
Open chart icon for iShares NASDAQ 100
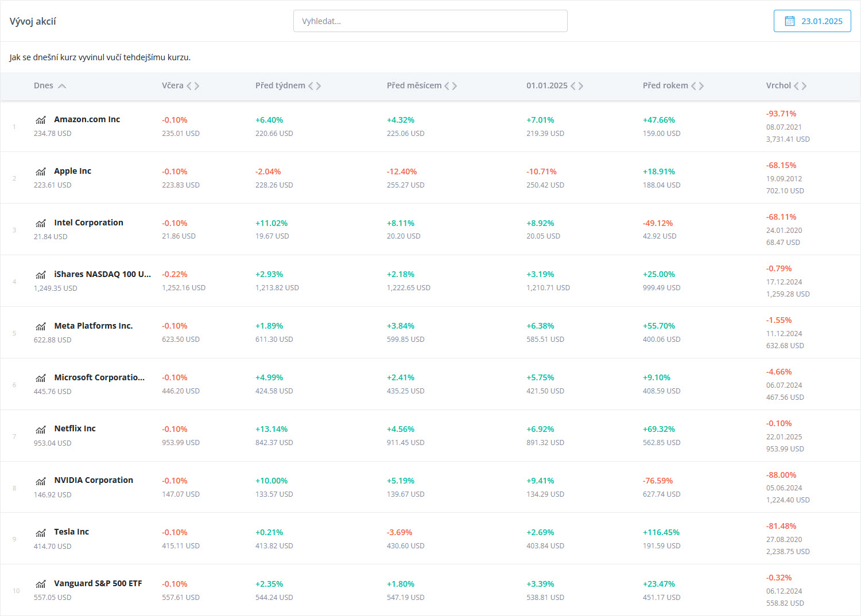tap(41, 275)
